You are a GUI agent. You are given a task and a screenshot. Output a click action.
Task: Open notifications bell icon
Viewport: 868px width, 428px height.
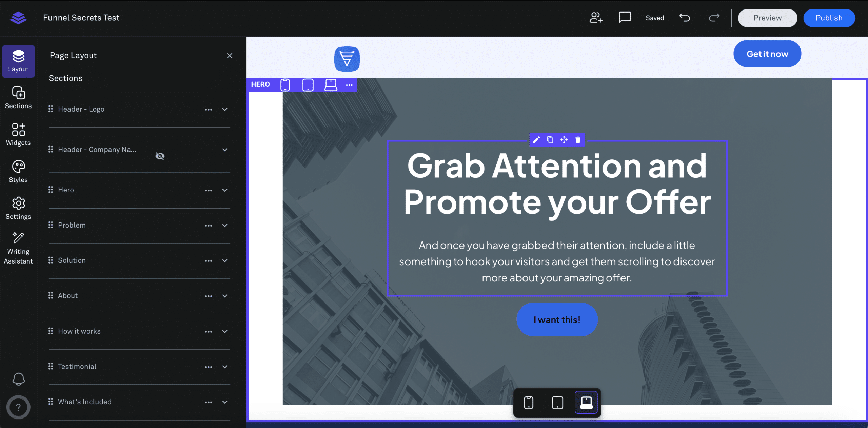click(18, 379)
